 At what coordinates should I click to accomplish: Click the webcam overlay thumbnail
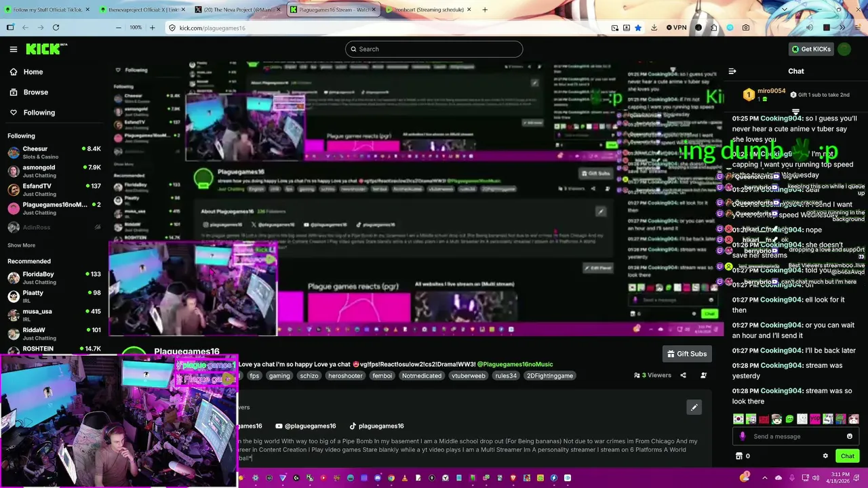coord(119,420)
